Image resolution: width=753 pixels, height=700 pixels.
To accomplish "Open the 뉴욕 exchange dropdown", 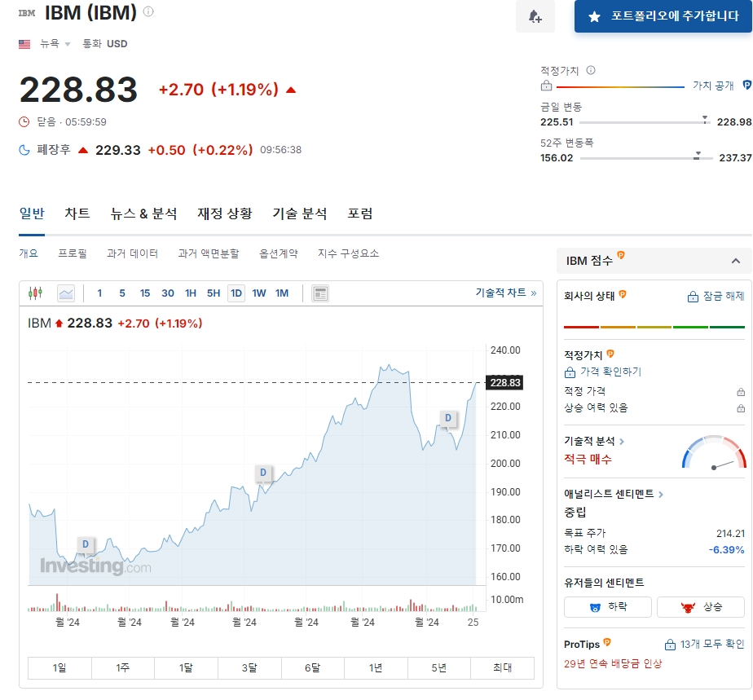I will click(55, 44).
